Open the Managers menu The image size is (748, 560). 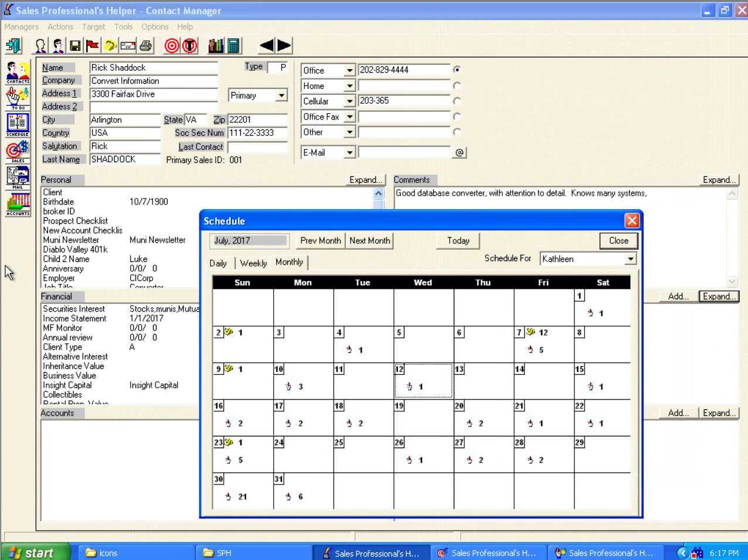(21, 27)
